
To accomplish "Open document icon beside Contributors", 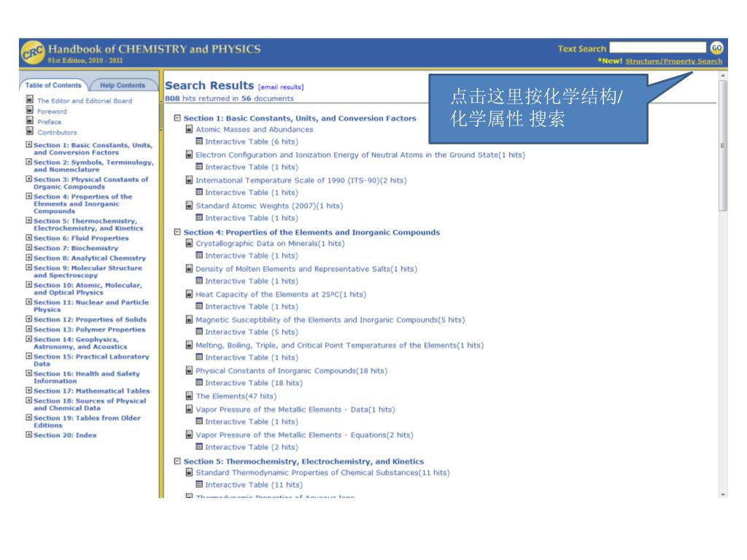I will pyautogui.click(x=29, y=131).
